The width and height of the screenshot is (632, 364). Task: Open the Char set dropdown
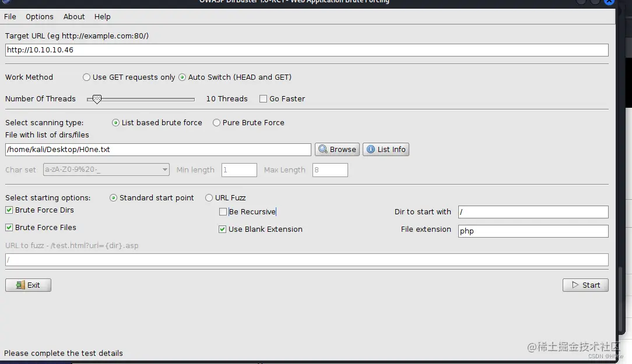click(x=107, y=169)
